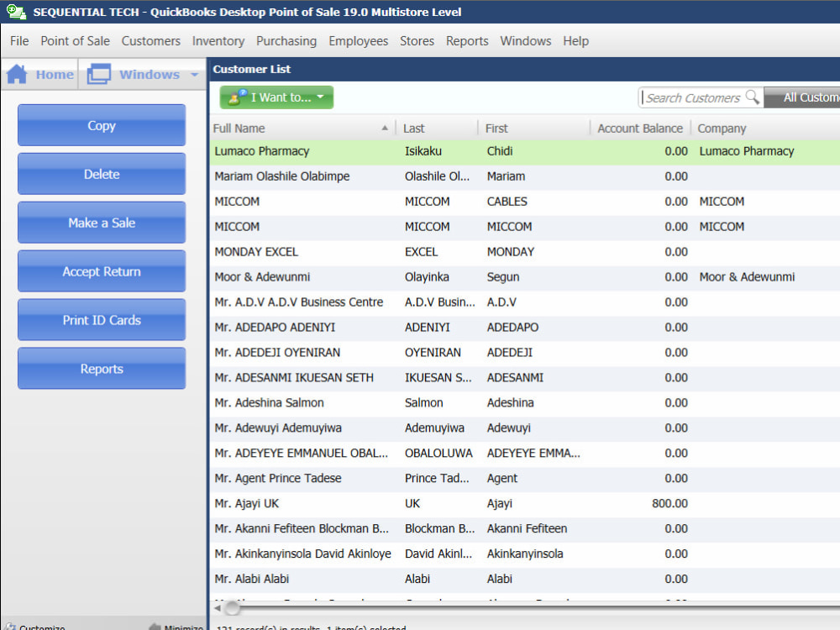Viewport: 840px width, 630px height.
Task: Select Mr. Alabi Alabi row
Action: coord(525,579)
